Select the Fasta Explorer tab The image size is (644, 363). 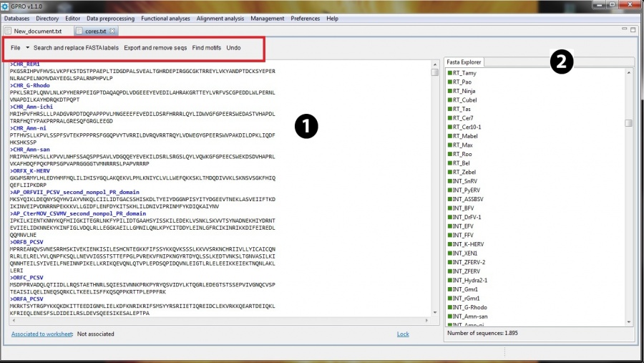[x=464, y=62]
